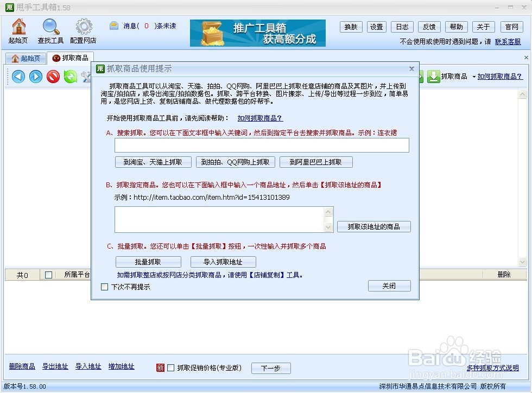Viewport: 532px width, 393px height.
Task: Go forward with the blue right arrow
Action: (36, 77)
